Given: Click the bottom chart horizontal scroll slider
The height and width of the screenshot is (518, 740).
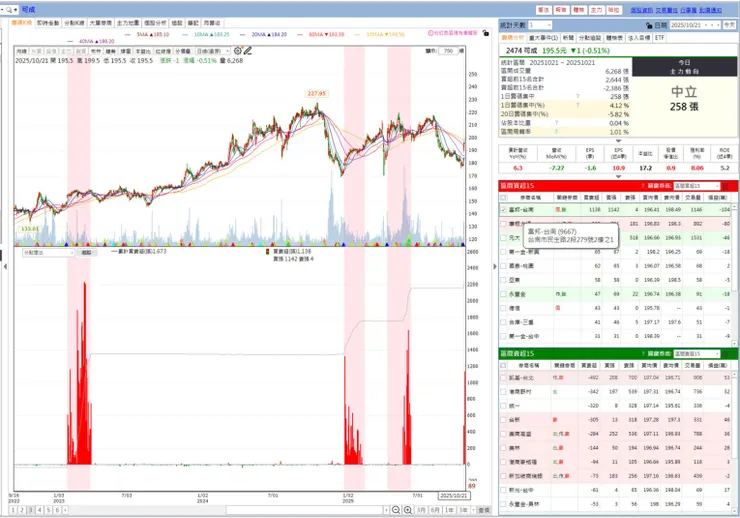Looking at the screenshot, I should (x=305, y=510).
